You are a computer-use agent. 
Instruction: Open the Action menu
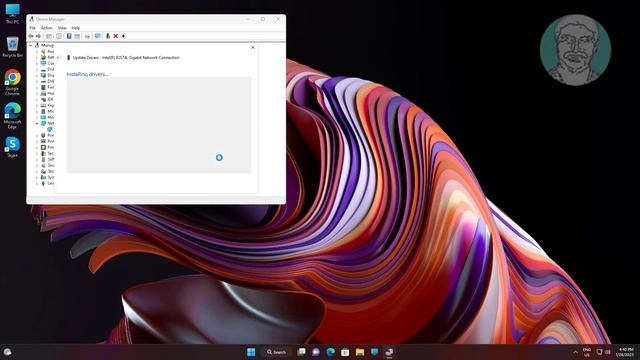[x=47, y=28]
